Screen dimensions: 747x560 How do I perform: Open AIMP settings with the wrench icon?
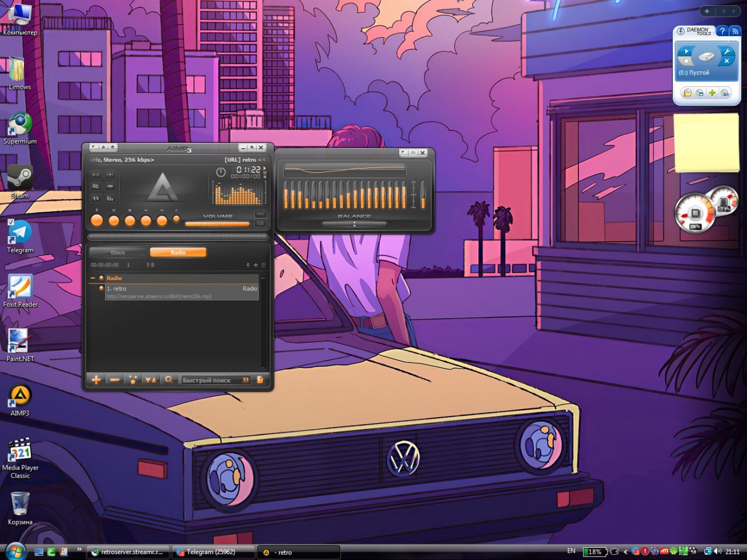(x=103, y=148)
